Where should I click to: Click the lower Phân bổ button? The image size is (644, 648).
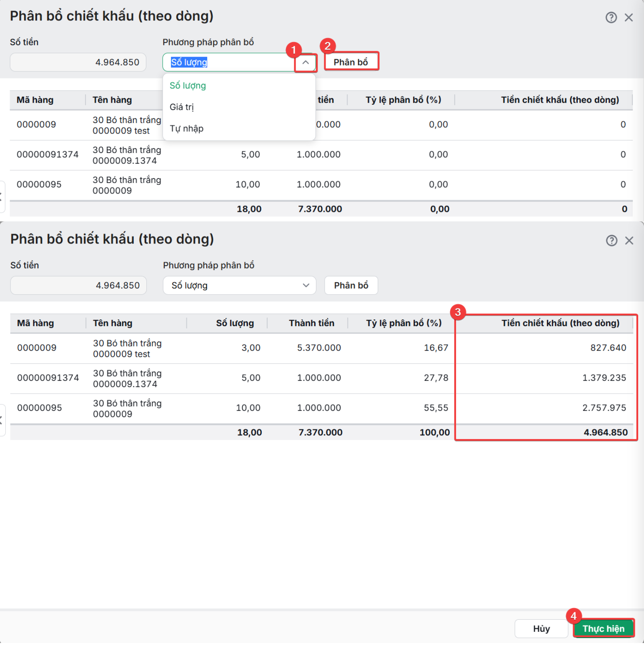point(351,286)
